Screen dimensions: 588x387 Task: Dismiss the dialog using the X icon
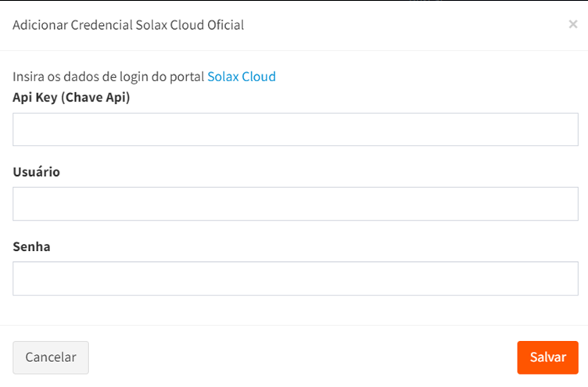(572, 25)
